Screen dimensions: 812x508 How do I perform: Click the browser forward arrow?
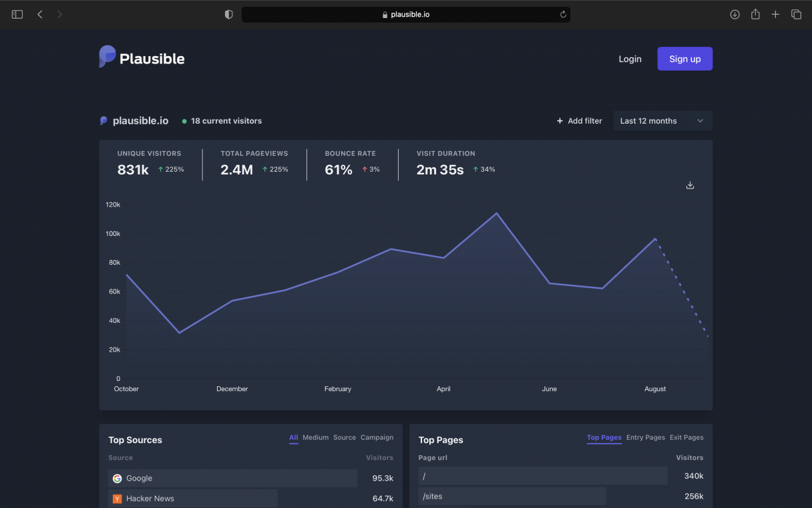tap(59, 14)
